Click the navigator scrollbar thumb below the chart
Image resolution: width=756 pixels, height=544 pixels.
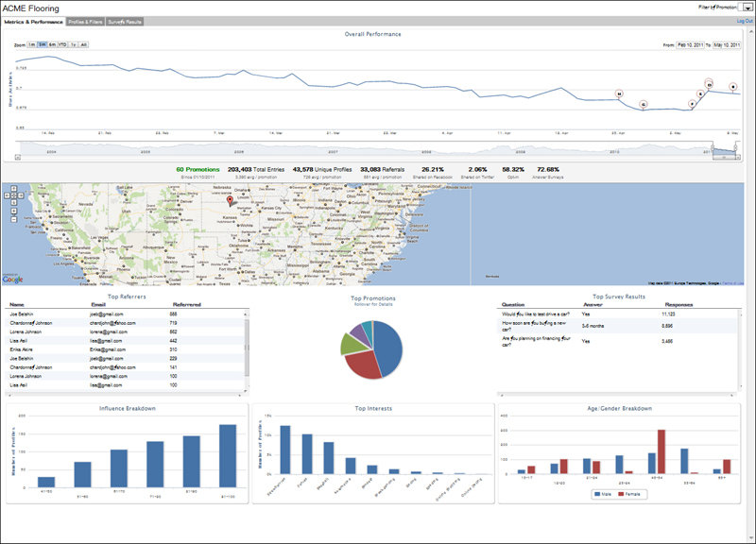(x=724, y=157)
